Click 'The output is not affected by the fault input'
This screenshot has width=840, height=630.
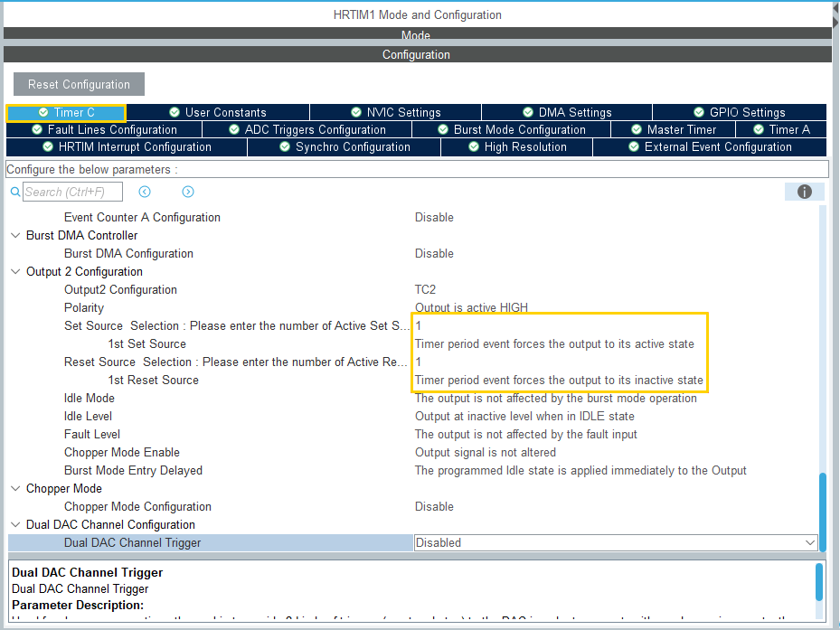tap(526, 435)
